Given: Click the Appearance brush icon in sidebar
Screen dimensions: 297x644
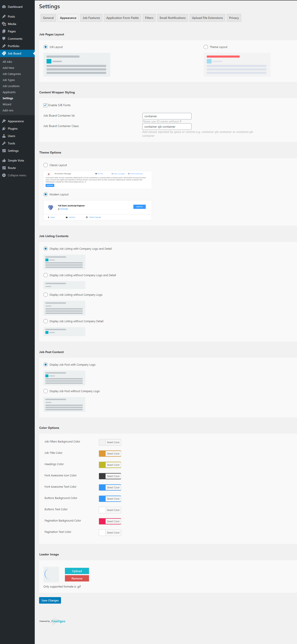Looking at the screenshot, I should coord(4,121).
